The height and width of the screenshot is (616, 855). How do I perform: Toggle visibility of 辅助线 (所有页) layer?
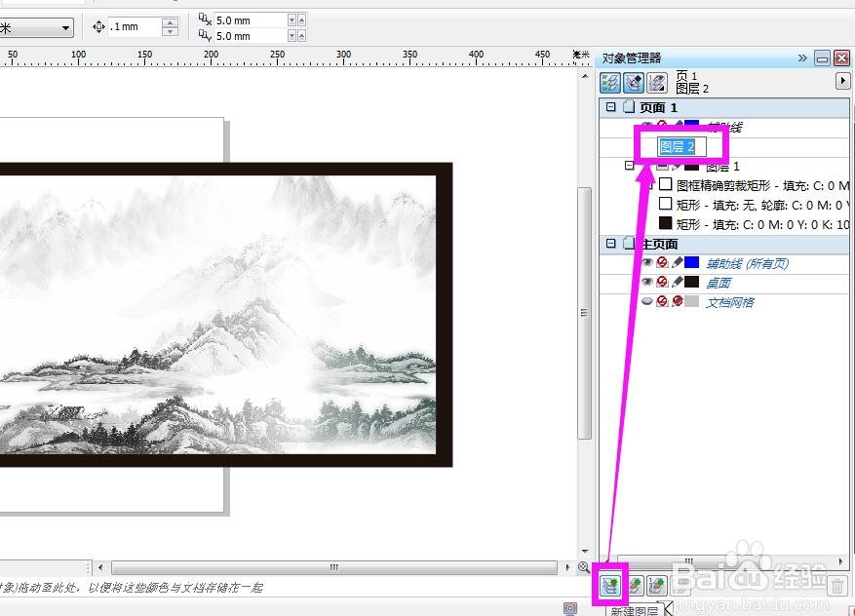(x=647, y=263)
